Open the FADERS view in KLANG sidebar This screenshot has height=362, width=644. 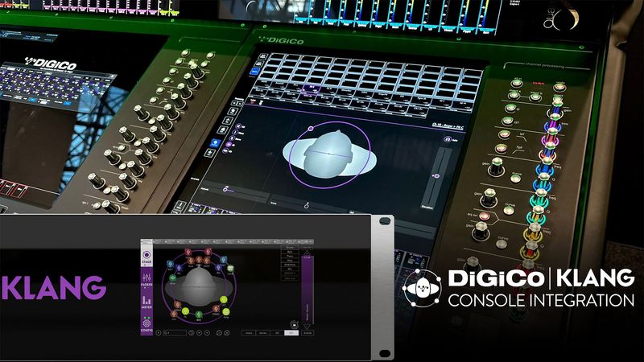click(x=147, y=281)
